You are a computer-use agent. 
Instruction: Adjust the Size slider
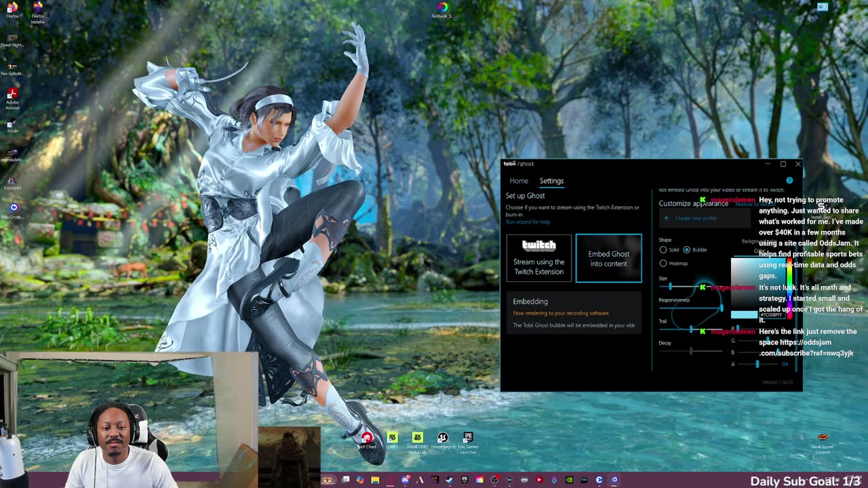690,287
